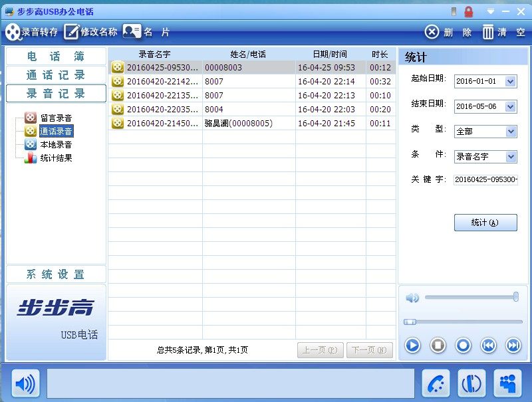532x402 pixels.
Task: Stop playback with the stop button
Action: 438,346
